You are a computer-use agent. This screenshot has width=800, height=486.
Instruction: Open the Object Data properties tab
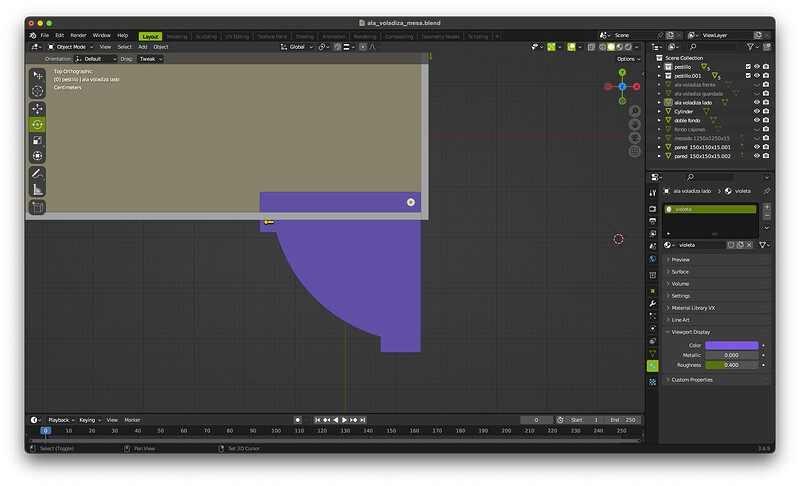(x=653, y=353)
